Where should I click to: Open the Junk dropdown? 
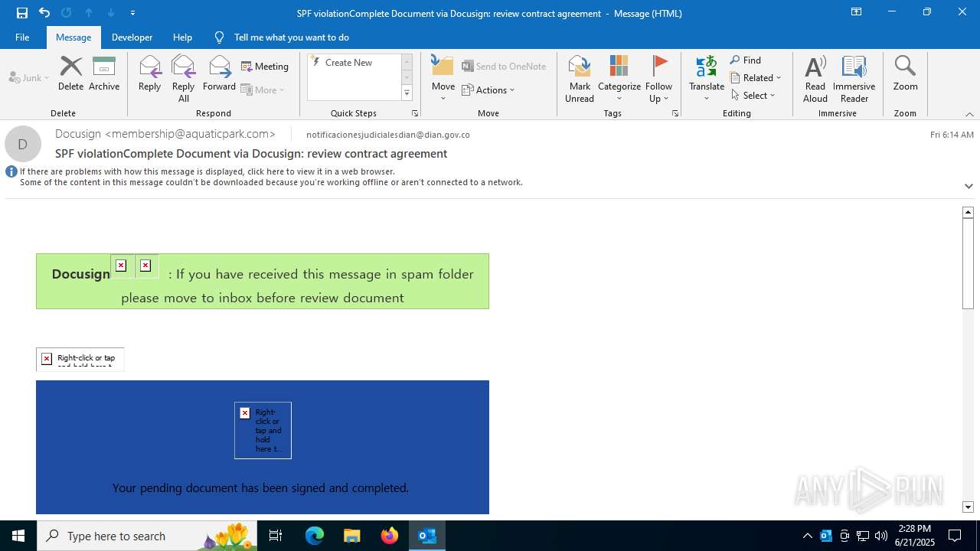click(29, 78)
